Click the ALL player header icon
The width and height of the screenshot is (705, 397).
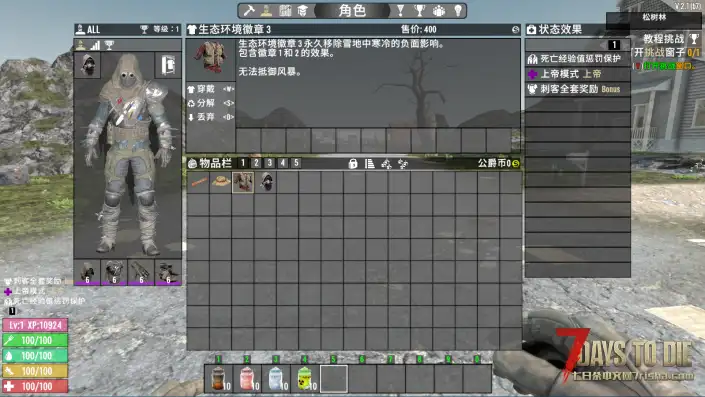80,30
